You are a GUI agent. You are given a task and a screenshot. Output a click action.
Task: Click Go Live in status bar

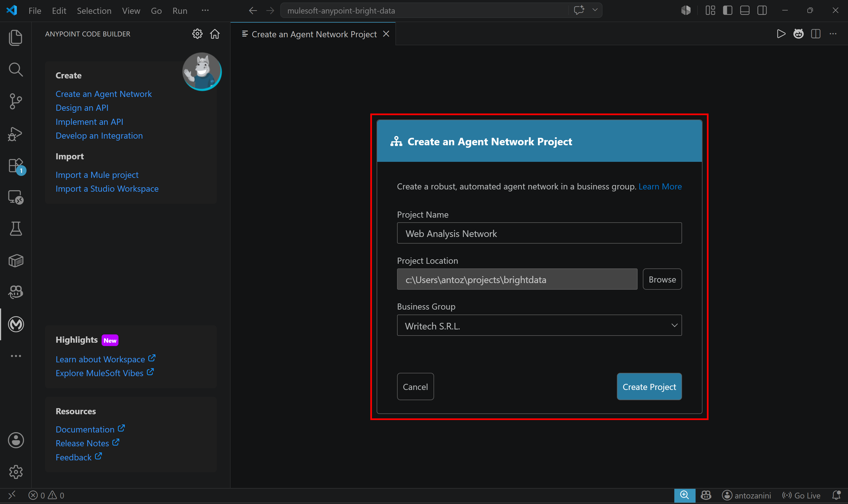801,495
